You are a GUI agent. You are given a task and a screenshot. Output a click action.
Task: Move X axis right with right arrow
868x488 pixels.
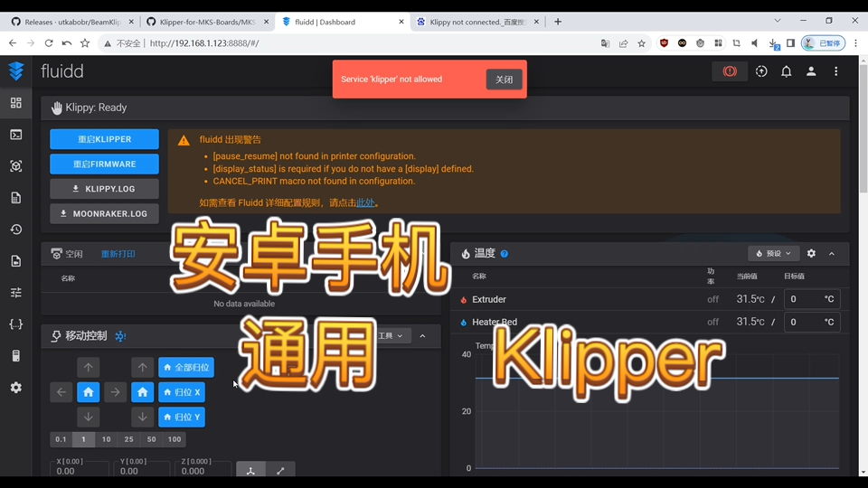(115, 392)
